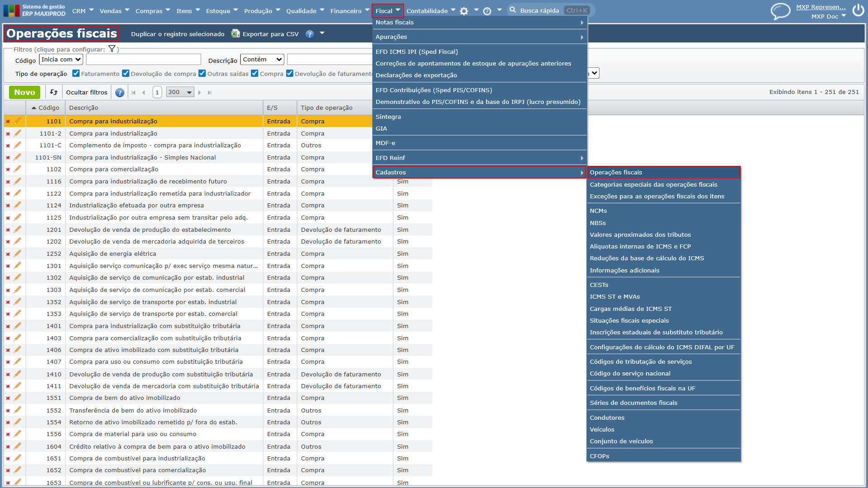Open the Contém description filter dropdown
This screenshot has width=868, height=488.
[262, 59]
